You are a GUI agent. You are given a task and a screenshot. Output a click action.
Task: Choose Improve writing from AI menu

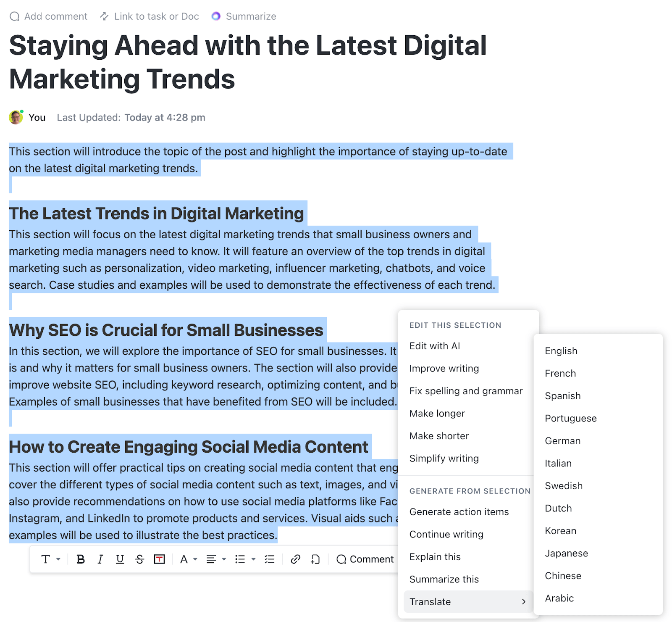pyautogui.click(x=444, y=369)
